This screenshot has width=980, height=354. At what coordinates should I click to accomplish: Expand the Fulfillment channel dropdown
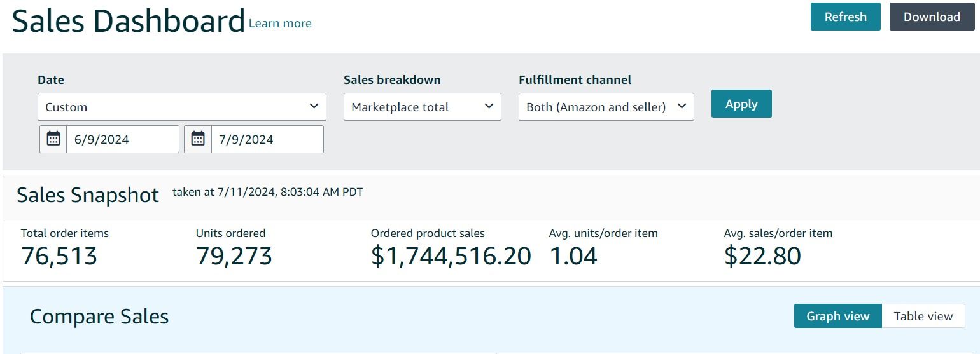pyautogui.click(x=606, y=107)
